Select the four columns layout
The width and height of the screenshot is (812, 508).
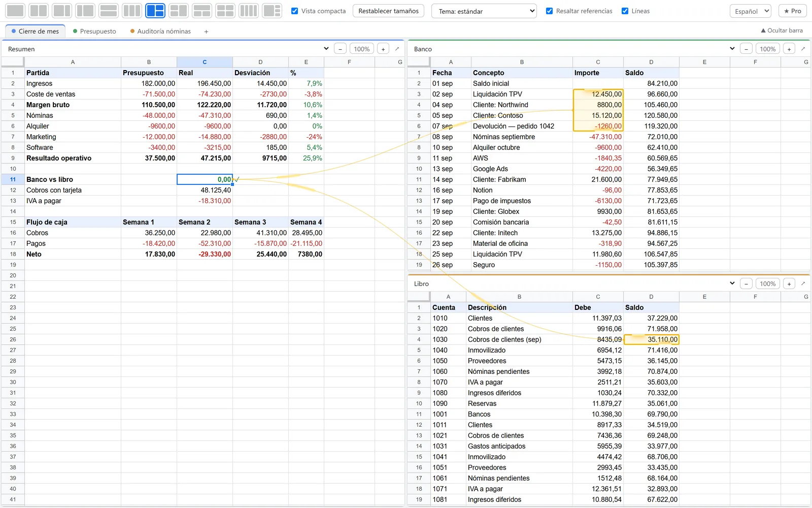[249, 11]
